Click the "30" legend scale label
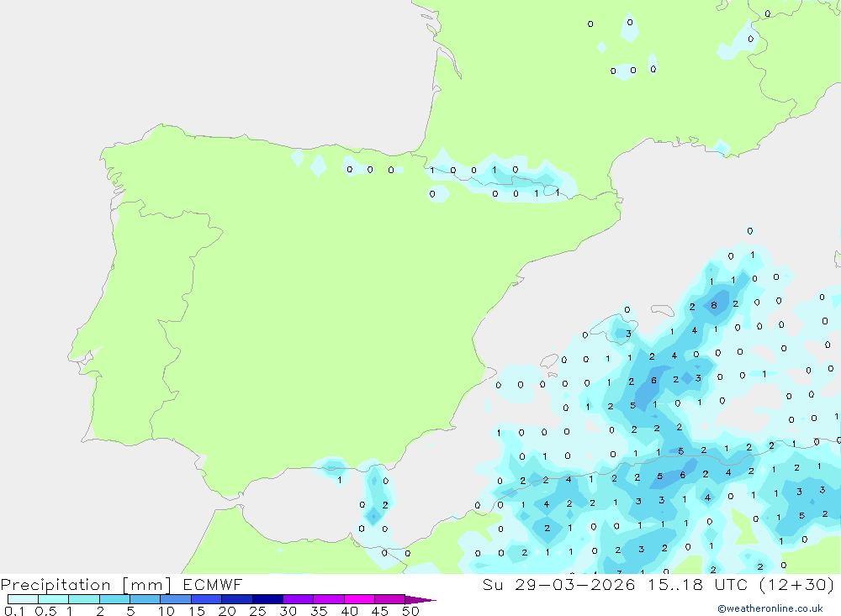The width and height of the screenshot is (841, 616). click(x=288, y=611)
